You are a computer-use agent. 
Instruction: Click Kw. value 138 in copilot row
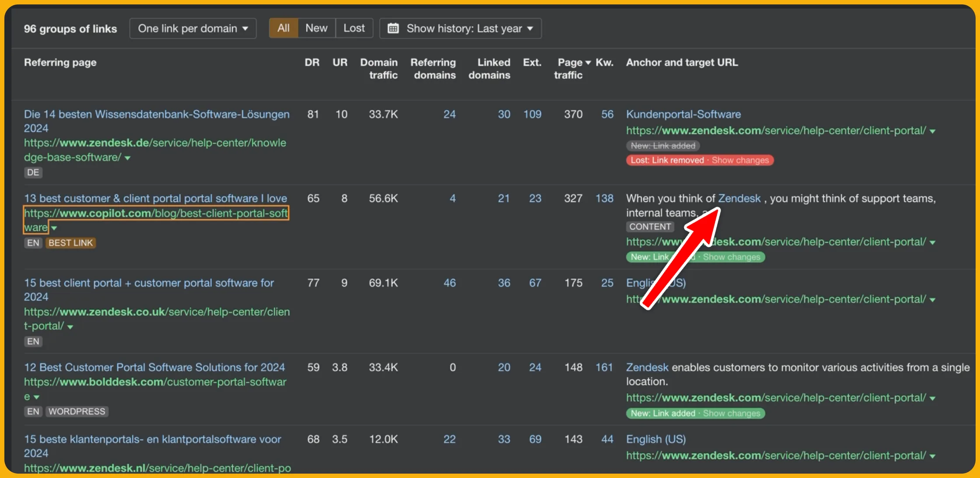(x=604, y=198)
